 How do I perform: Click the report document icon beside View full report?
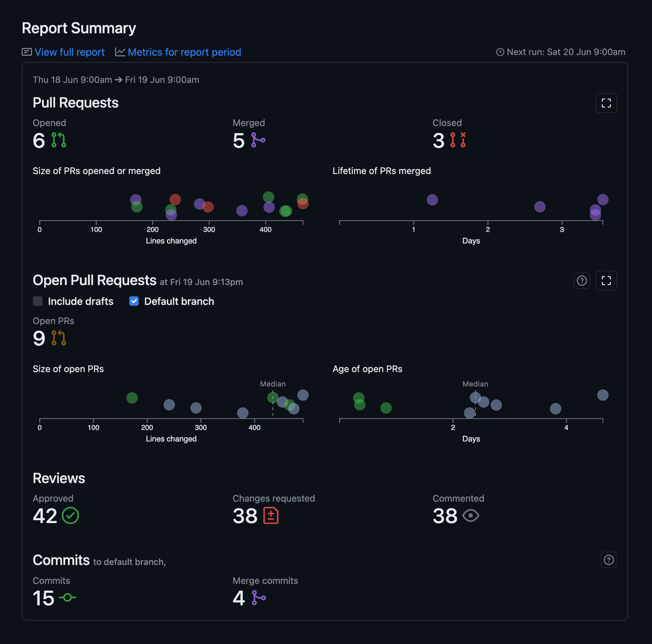(27, 52)
